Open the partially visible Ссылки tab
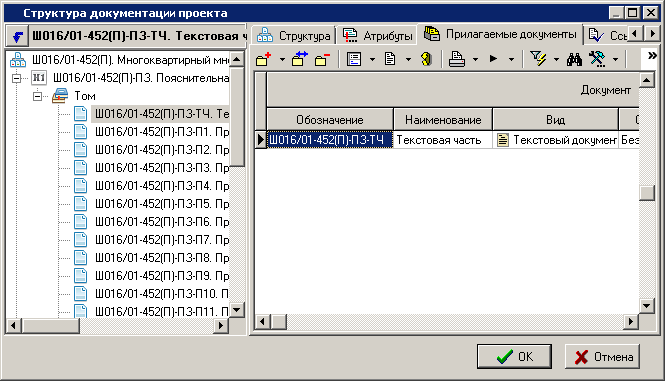Image resolution: width=665 pixels, height=381 pixels. [607, 36]
